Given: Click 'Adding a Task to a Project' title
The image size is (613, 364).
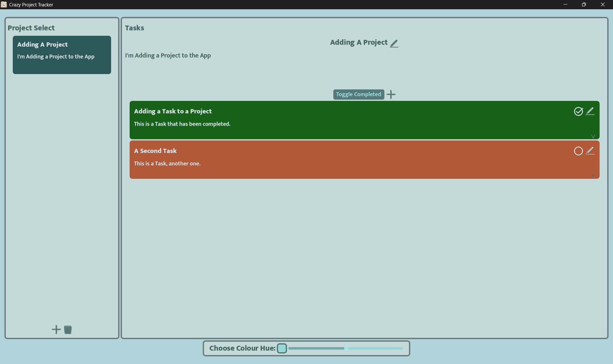Looking at the screenshot, I should [173, 111].
